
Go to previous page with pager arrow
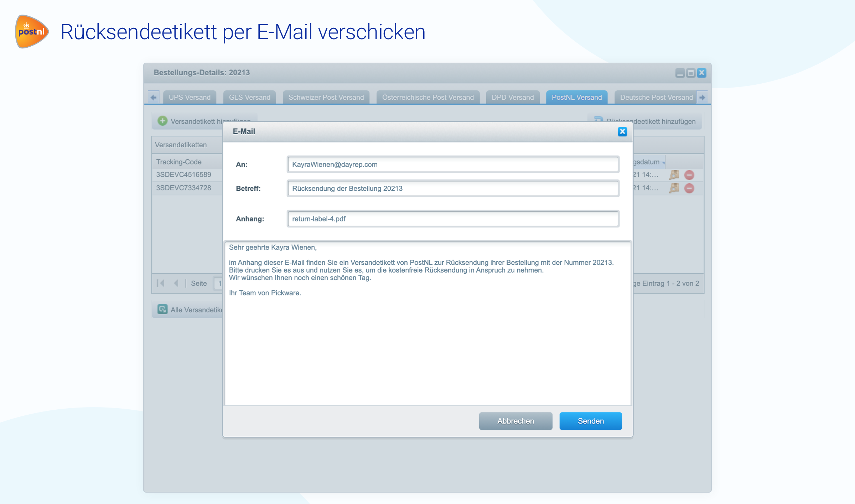tap(176, 283)
